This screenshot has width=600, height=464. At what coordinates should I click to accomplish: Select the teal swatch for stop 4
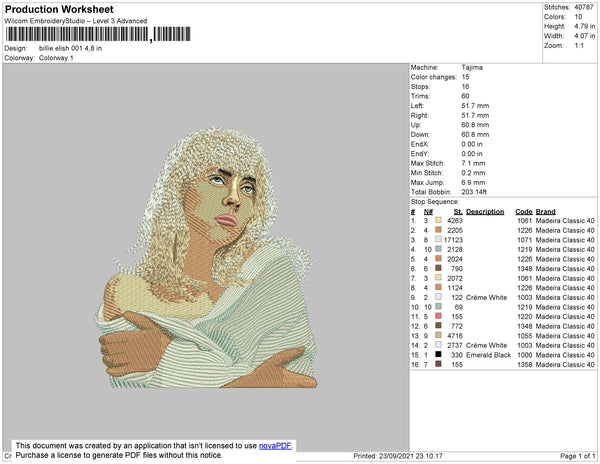click(x=438, y=249)
